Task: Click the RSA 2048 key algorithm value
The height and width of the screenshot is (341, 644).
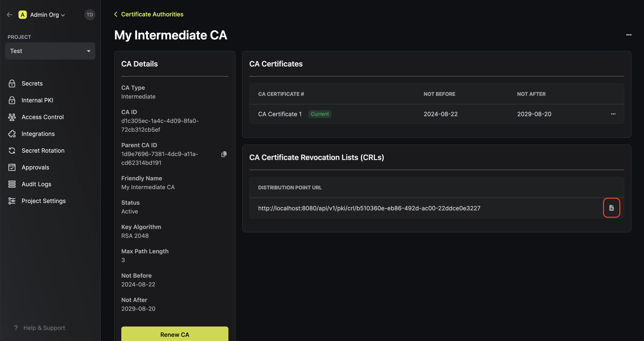Action: 135,236
